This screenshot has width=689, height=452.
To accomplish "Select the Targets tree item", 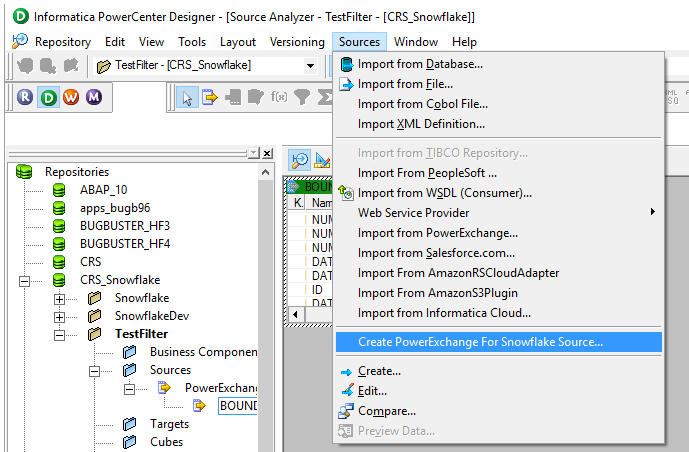I will pyautogui.click(x=168, y=424).
